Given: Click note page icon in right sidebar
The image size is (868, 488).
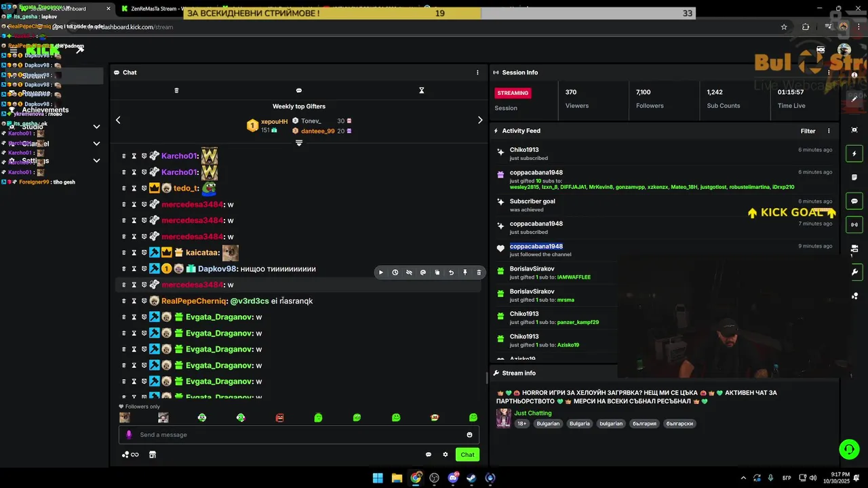Looking at the screenshot, I should pos(854,178).
